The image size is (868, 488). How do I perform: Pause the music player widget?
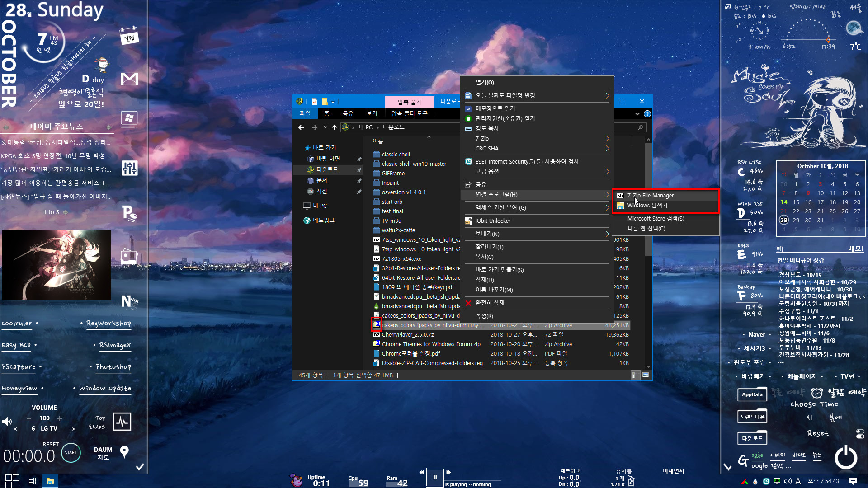(x=435, y=477)
